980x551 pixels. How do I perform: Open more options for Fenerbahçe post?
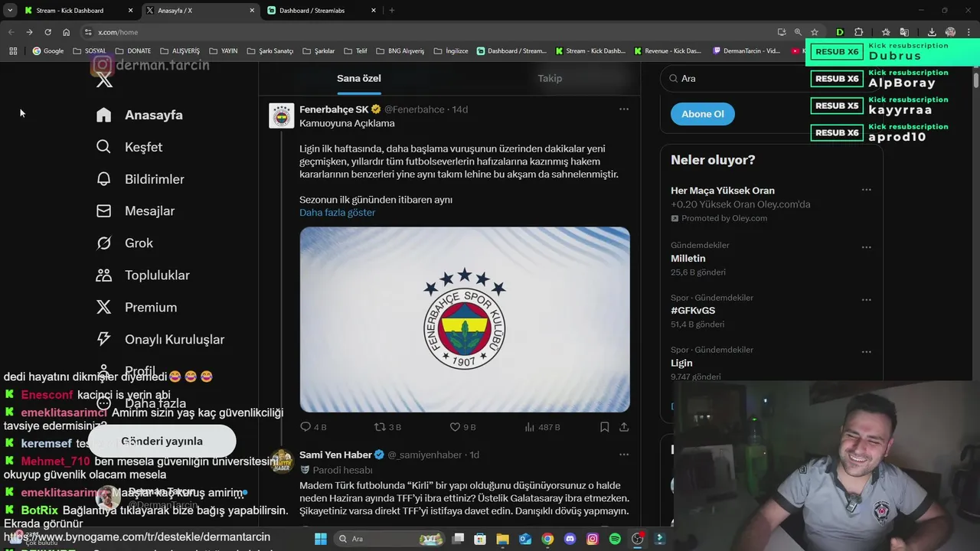(624, 109)
